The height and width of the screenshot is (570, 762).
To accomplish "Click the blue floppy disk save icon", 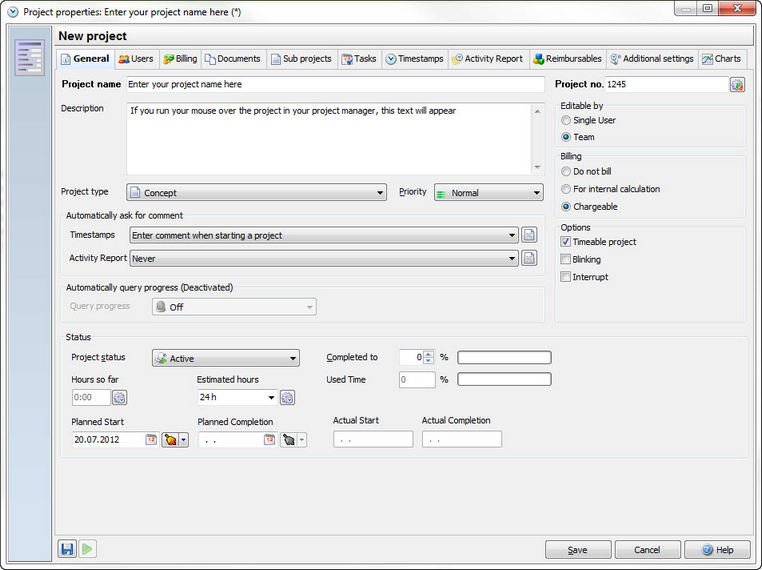I will coord(67,549).
